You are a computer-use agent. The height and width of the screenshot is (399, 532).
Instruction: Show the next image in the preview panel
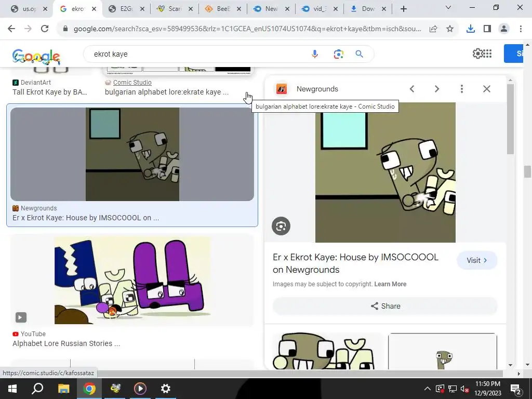click(437, 89)
